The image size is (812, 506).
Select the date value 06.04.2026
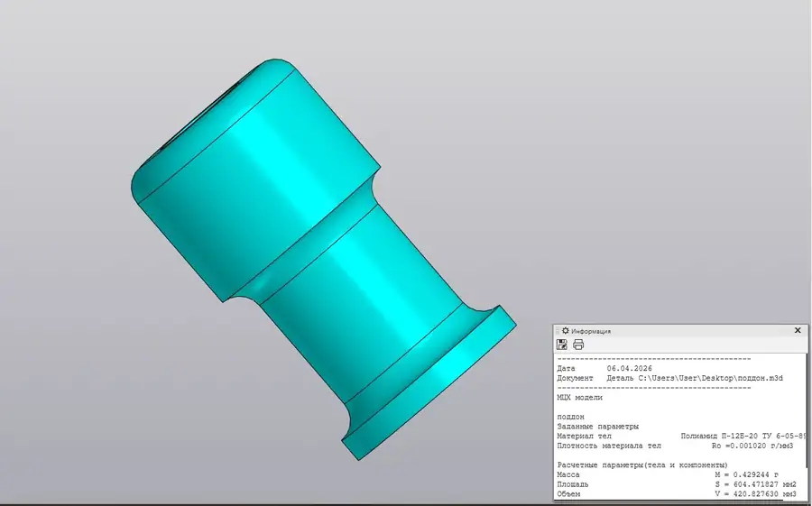coord(629,369)
